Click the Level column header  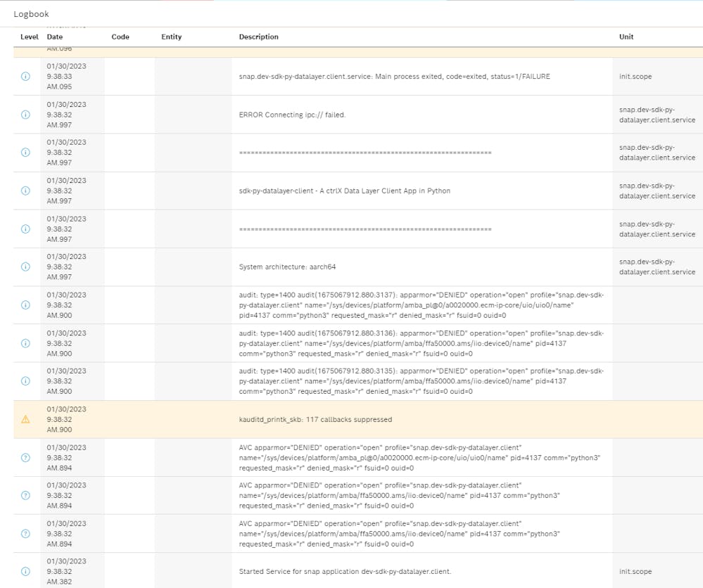tap(30, 37)
